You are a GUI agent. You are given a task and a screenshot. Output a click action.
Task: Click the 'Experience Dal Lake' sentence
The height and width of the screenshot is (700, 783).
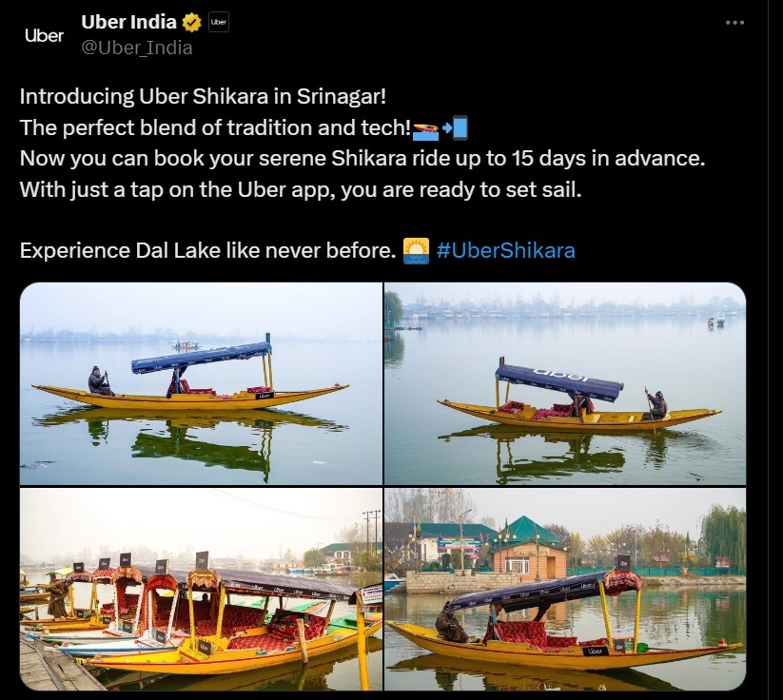point(208,250)
